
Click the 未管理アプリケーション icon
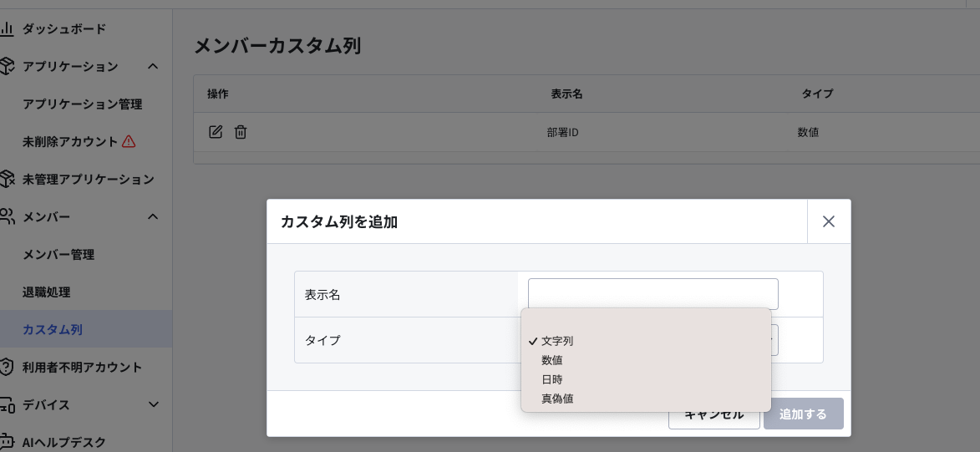6,179
